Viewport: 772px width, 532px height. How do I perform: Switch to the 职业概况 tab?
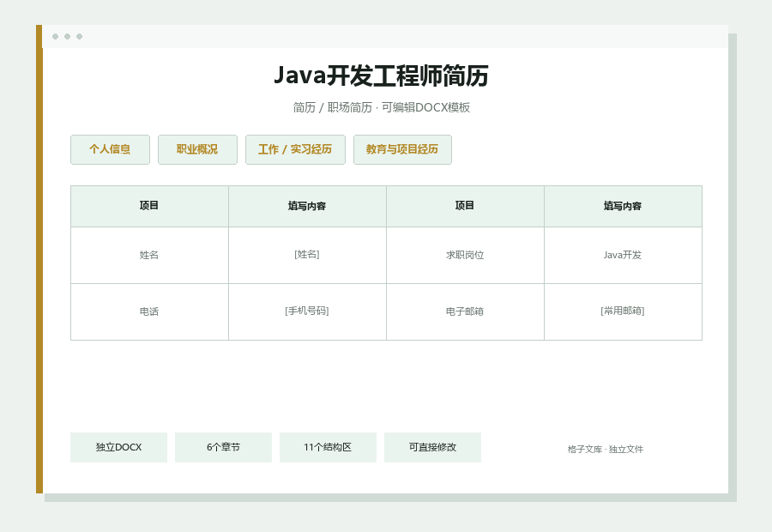pyautogui.click(x=197, y=150)
